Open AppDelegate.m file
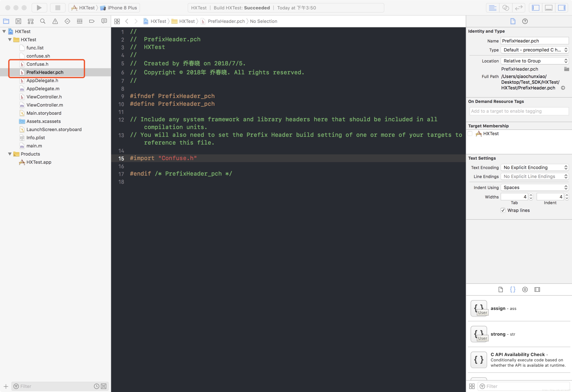The height and width of the screenshot is (392, 572). click(x=43, y=89)
